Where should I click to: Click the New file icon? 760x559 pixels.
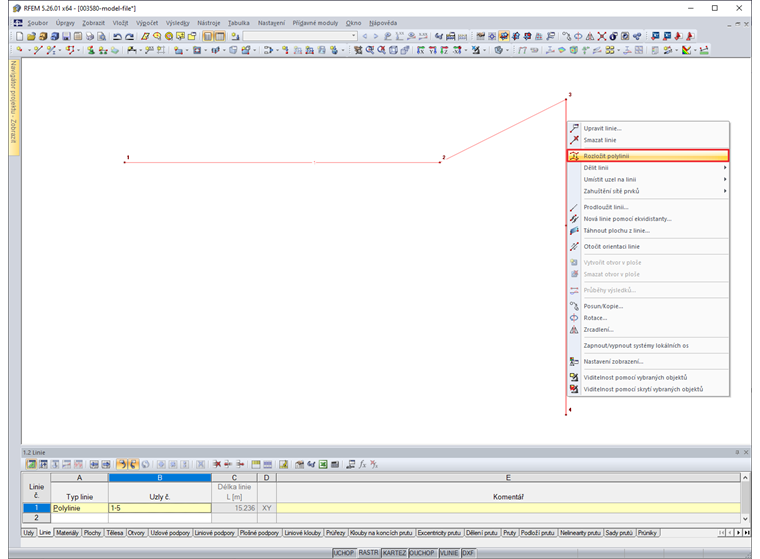click(x=19, y=36)
